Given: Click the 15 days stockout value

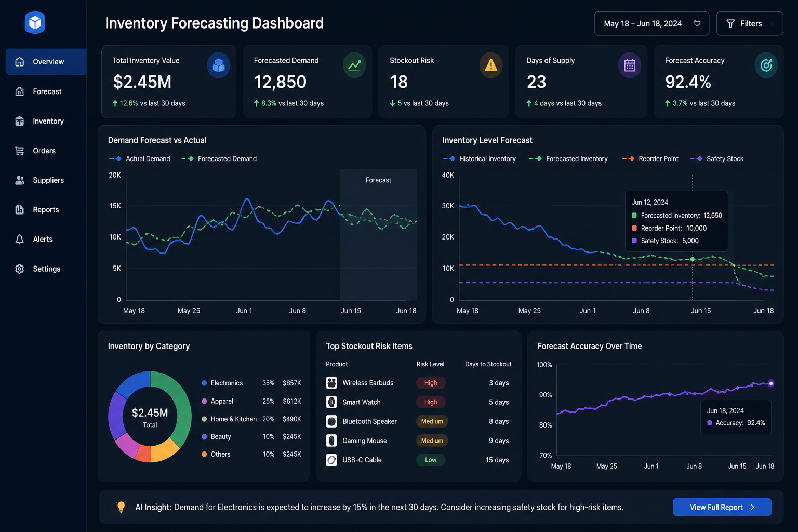Looking at the screenshot, I should [497, 460].
